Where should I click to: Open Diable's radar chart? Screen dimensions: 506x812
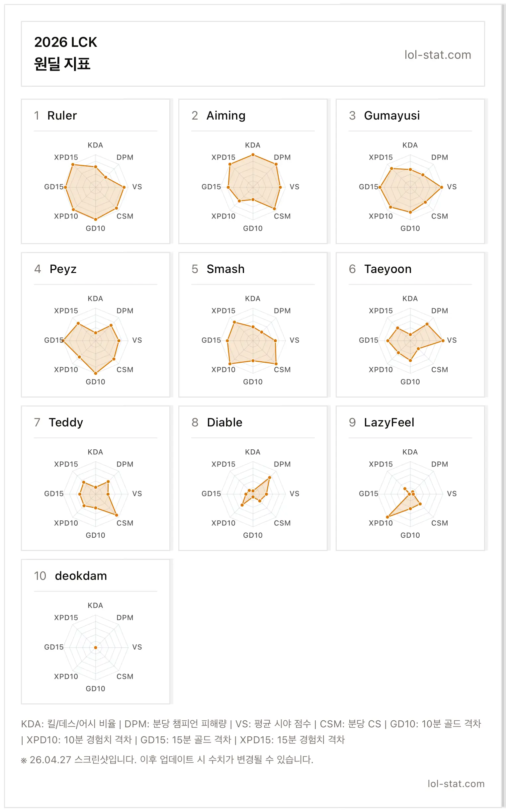pos(253,494)
